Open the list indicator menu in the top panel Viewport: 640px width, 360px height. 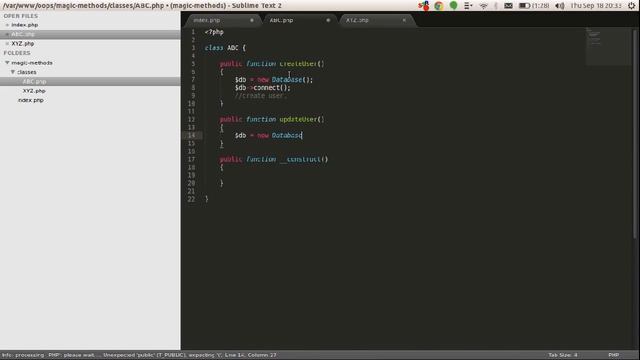point(468,6)
